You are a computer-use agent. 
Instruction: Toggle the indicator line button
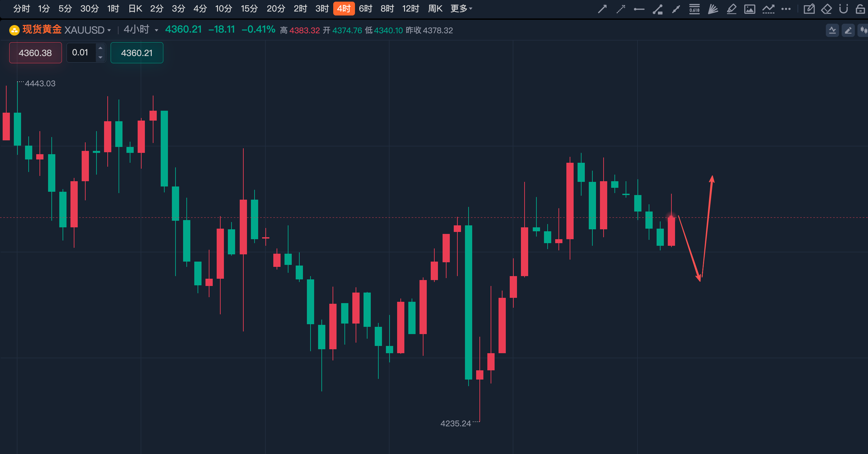tap(832, 30)
